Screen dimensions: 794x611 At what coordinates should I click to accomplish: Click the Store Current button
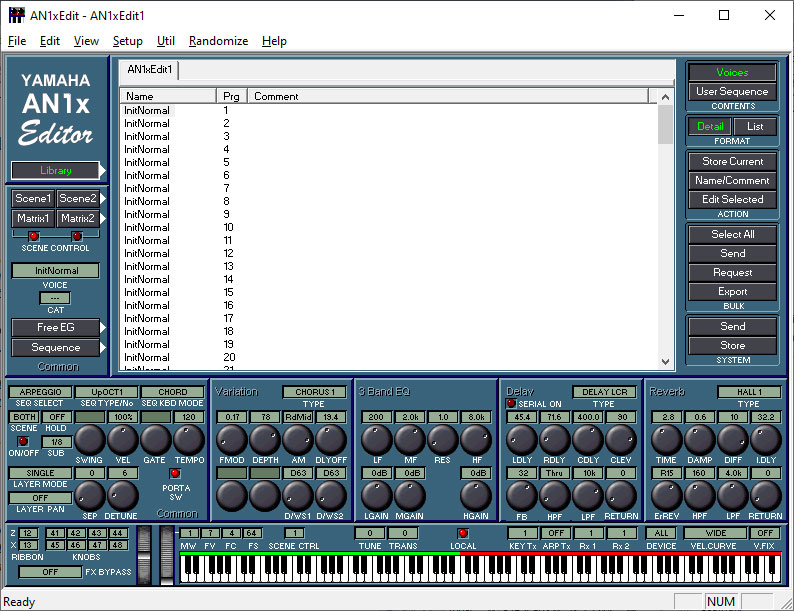[x=732, y=161]
